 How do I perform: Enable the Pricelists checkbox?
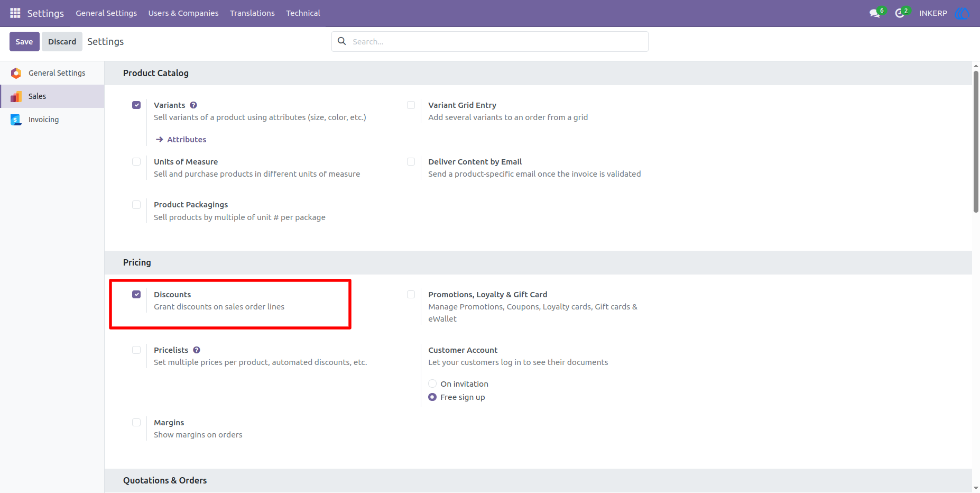click(136, 350)
